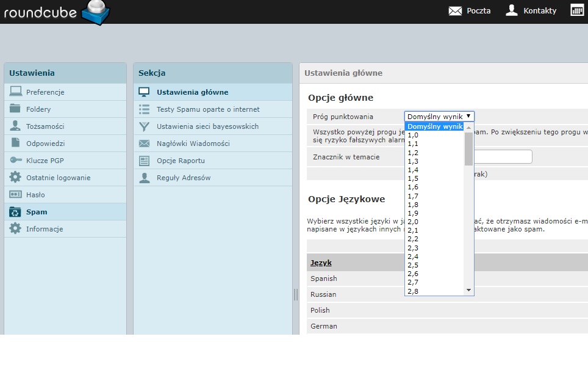The image size is (588, 375).
Task: Go to Tożsamości settings
Action: (x=45, y=126)
